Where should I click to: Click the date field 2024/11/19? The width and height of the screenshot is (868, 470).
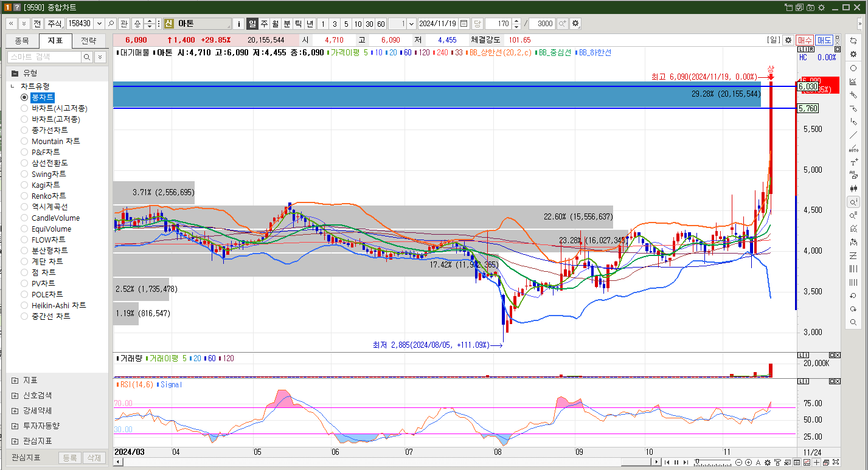tap(438, 23)
